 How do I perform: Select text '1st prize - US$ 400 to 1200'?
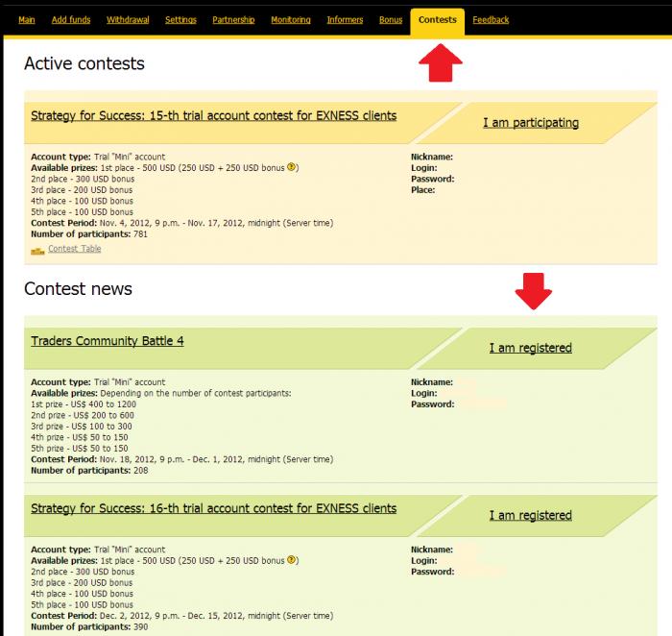pos(84,404)
